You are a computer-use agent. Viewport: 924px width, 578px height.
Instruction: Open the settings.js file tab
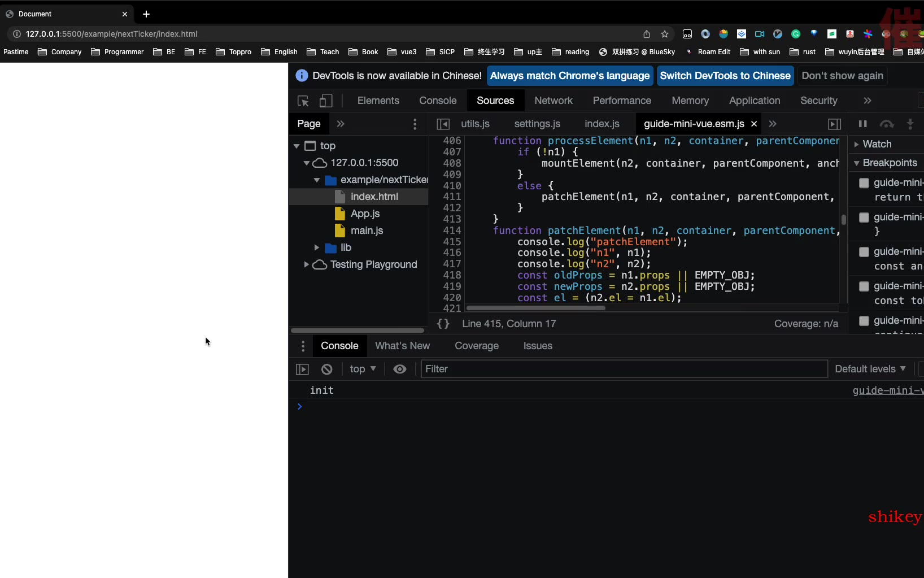(x=537, y=124)
